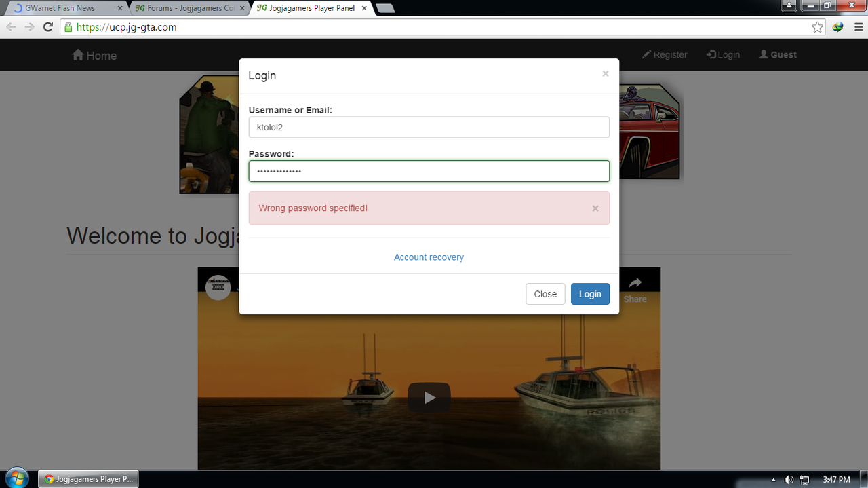Screen dimensions: 868x488
Task: Reload the page with refresh icon
Action: [x=47, y=27]
